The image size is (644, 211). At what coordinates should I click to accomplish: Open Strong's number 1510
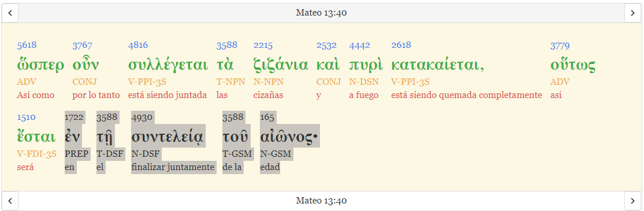(27, 118)
